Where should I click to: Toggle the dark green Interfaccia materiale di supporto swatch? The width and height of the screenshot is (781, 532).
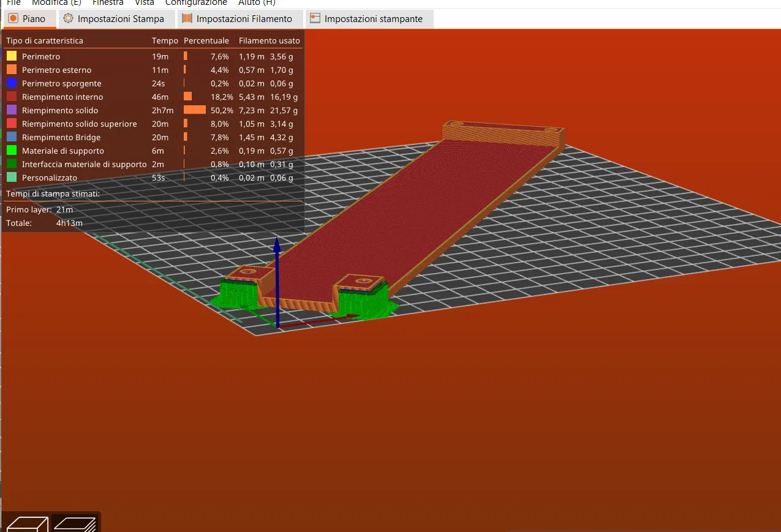(12, 164)
